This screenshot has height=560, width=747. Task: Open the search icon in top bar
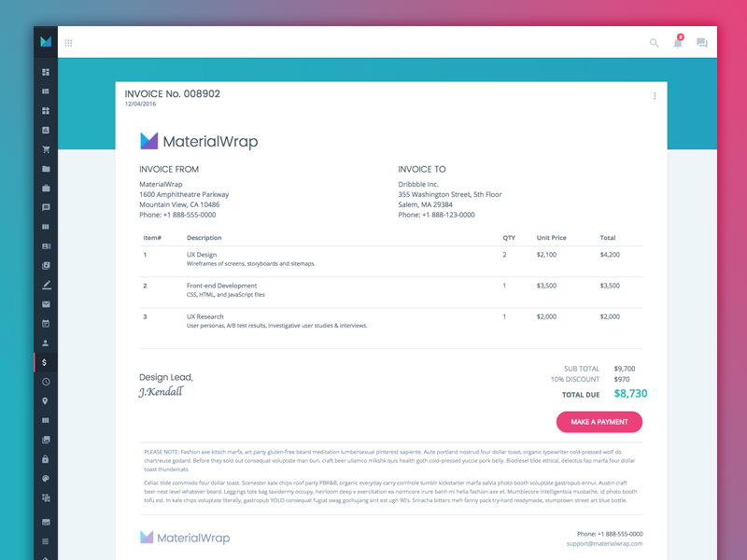[x=655, y=43]
